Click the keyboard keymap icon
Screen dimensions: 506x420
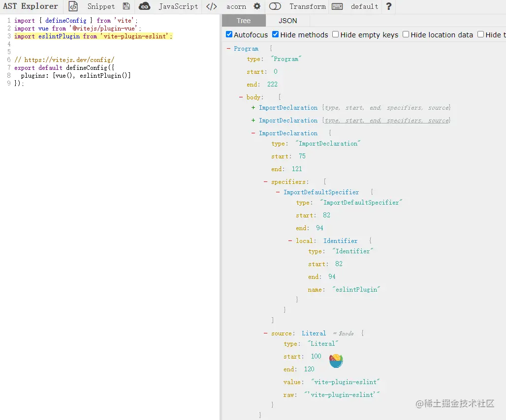pos(337,6)
